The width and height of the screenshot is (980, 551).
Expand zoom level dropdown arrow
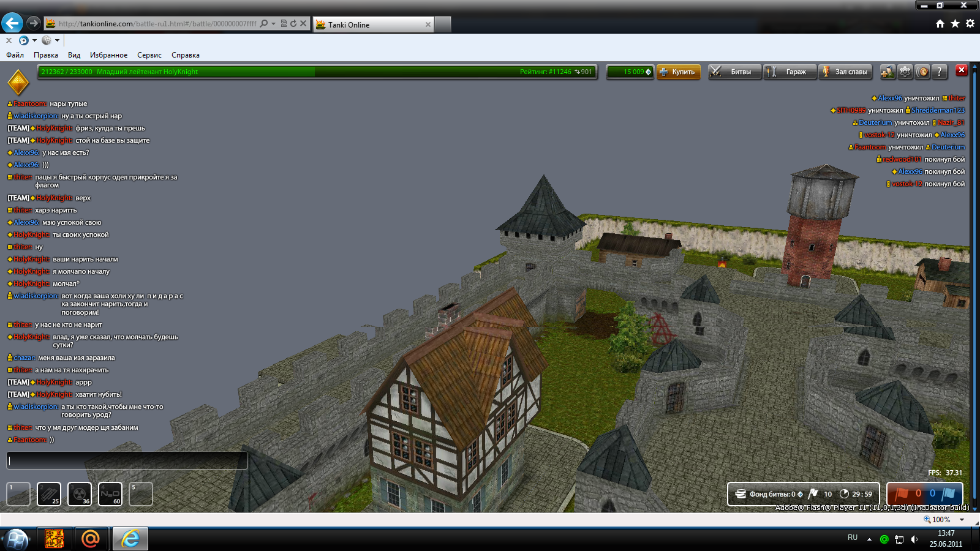(x=962, y=520)
